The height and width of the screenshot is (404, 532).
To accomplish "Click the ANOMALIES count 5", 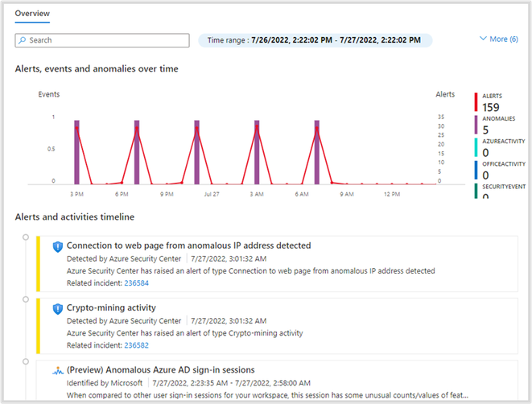I will (x=485, y=130).
